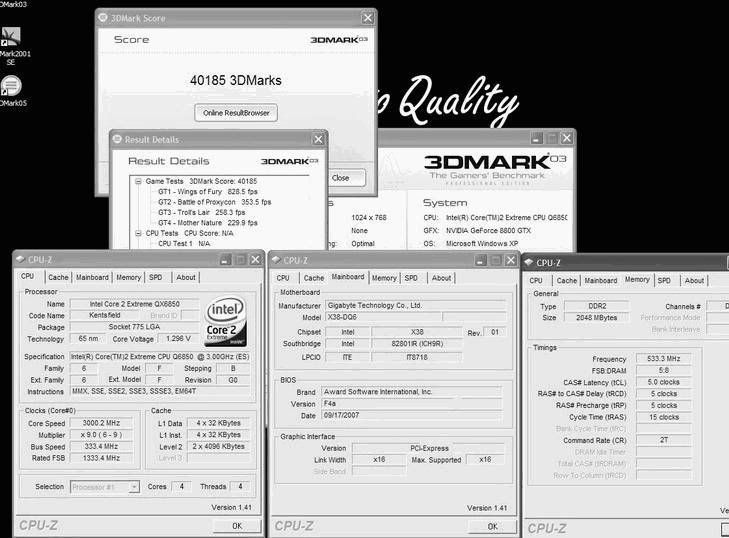Viewport: 729px width, 538px height.
Task: Click the Model field X38-DQ6
Action: pos(383,317)
